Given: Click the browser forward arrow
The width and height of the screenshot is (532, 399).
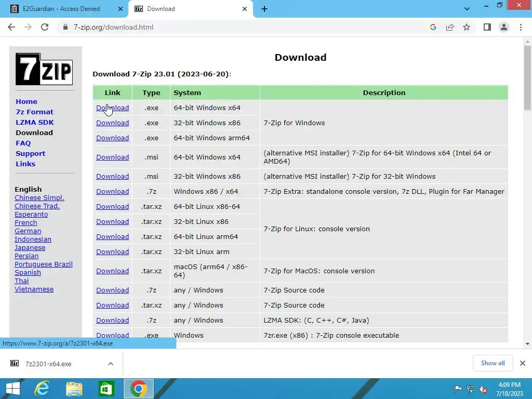Looking at the screenshot, I should click(x=28, y=27).
